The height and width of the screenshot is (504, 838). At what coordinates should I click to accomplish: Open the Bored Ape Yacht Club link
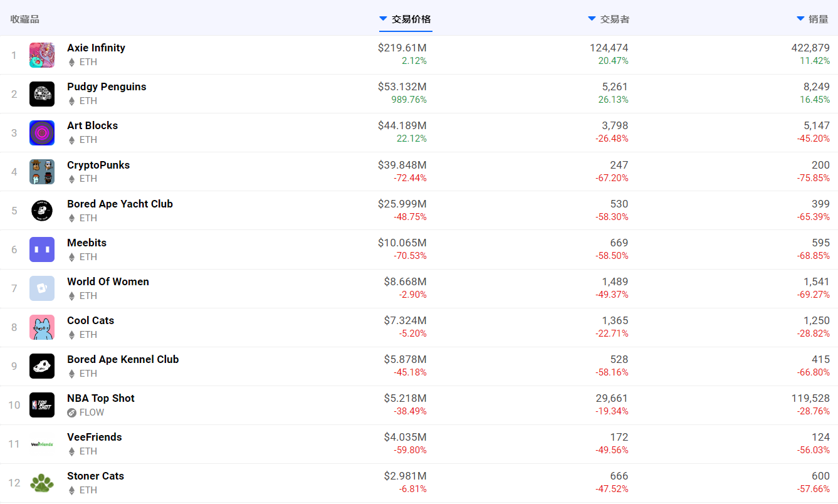pyautogui.click(x=120, y=204)
